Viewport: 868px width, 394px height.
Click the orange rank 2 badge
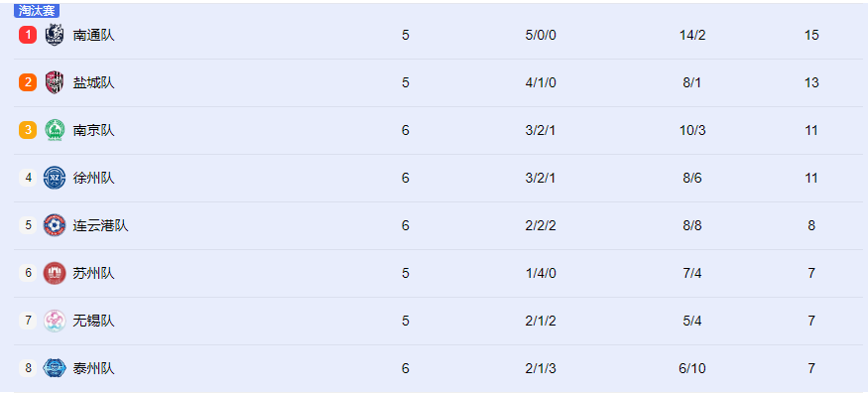(28, 82)
